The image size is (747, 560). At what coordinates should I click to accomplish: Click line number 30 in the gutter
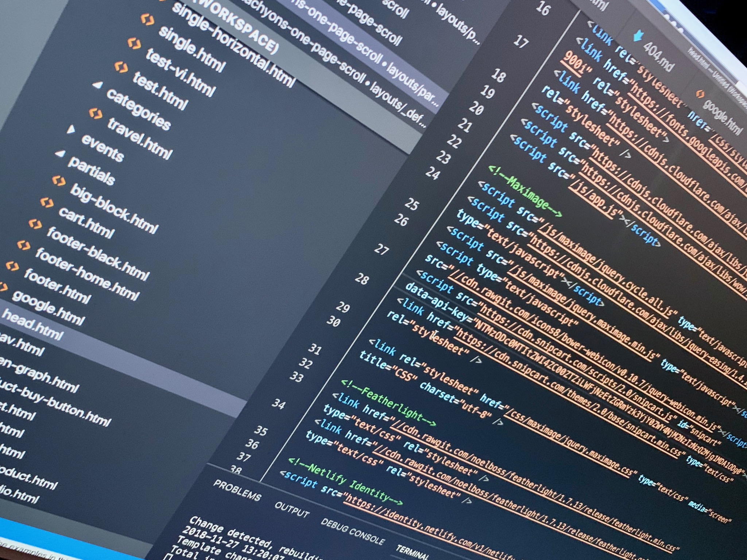333,321
